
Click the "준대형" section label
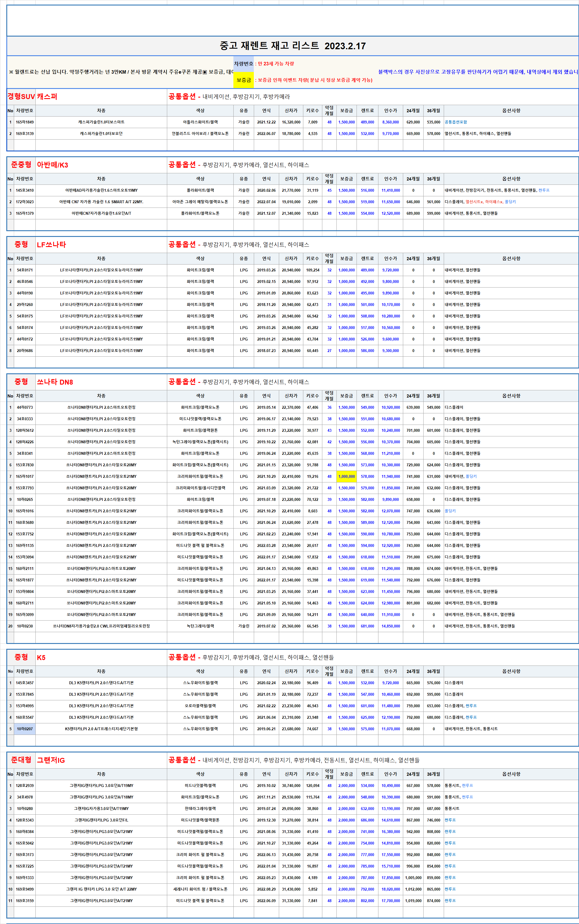tap(21, 760)
